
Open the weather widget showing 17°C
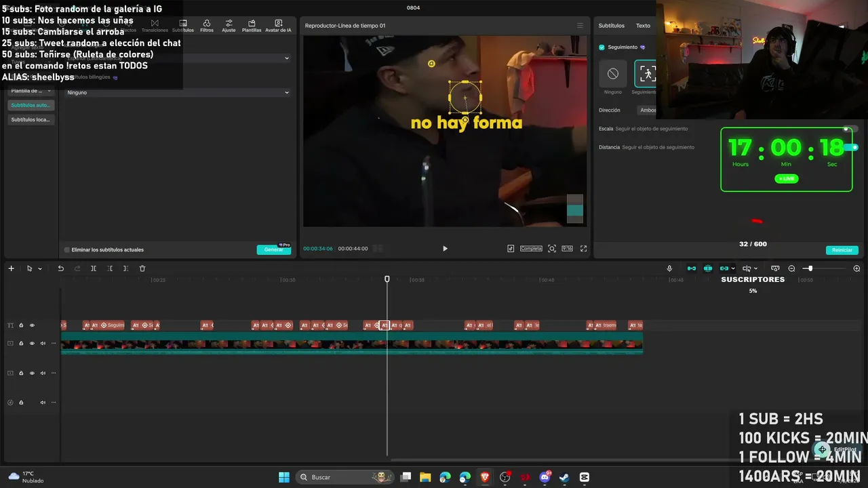(27, 477)
